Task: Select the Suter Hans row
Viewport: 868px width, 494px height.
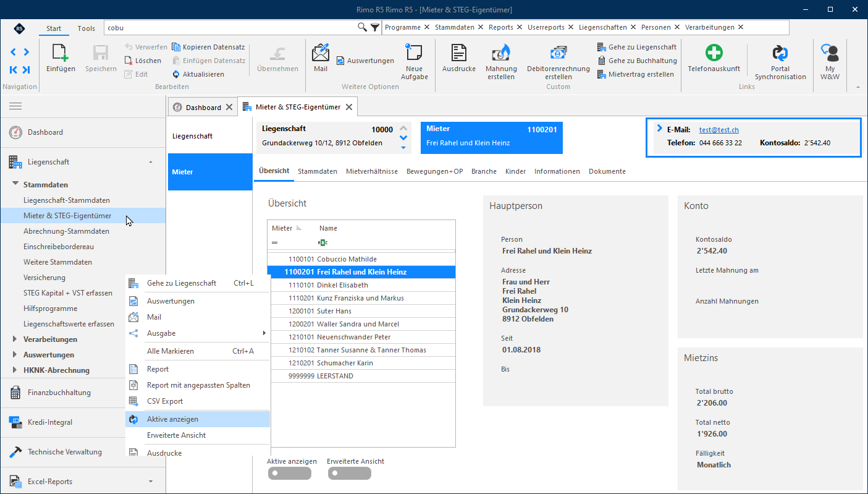Action: pos(361,311)
